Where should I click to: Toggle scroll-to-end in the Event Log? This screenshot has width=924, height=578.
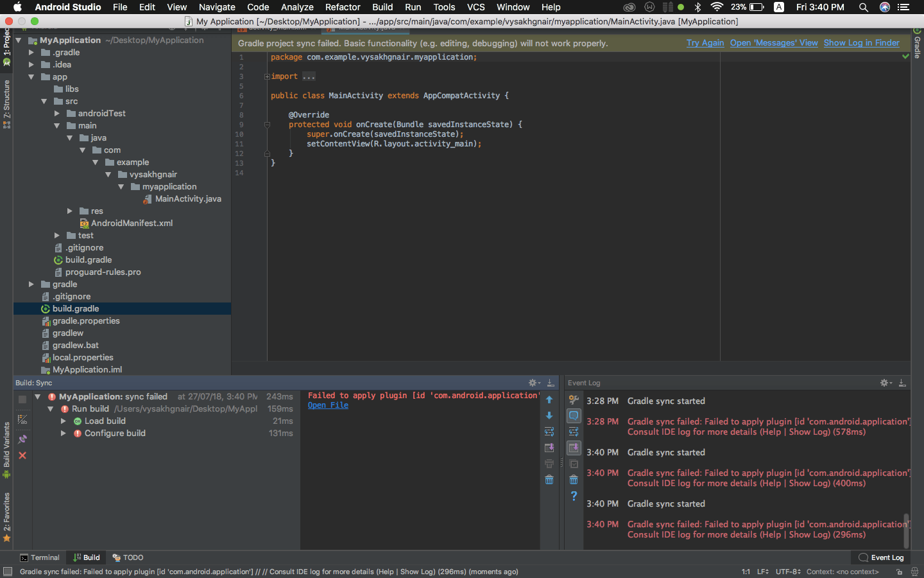pyautogui.click(x=574, y=448)
